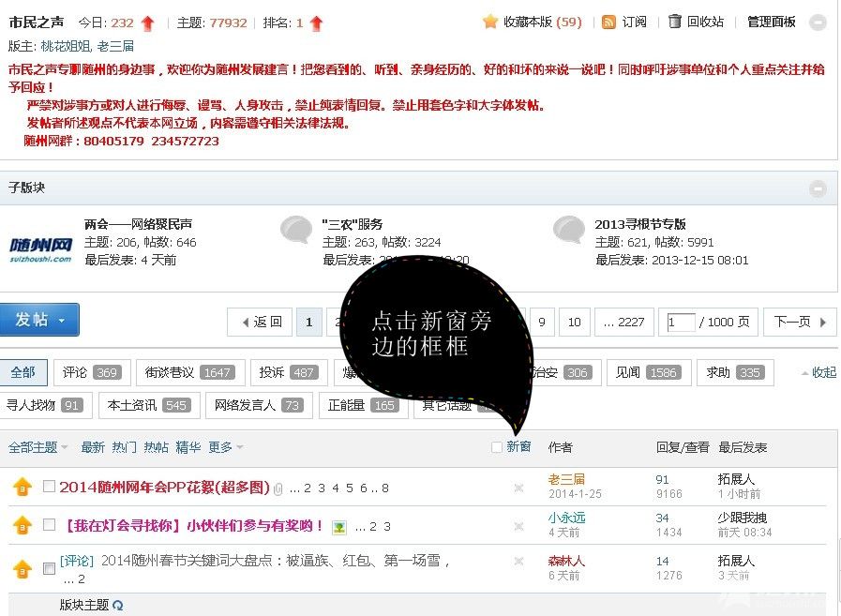Collapse the 子版块 section via its round icon
The width and height of the screenshot is (841, 616).
tap(818, 188)
